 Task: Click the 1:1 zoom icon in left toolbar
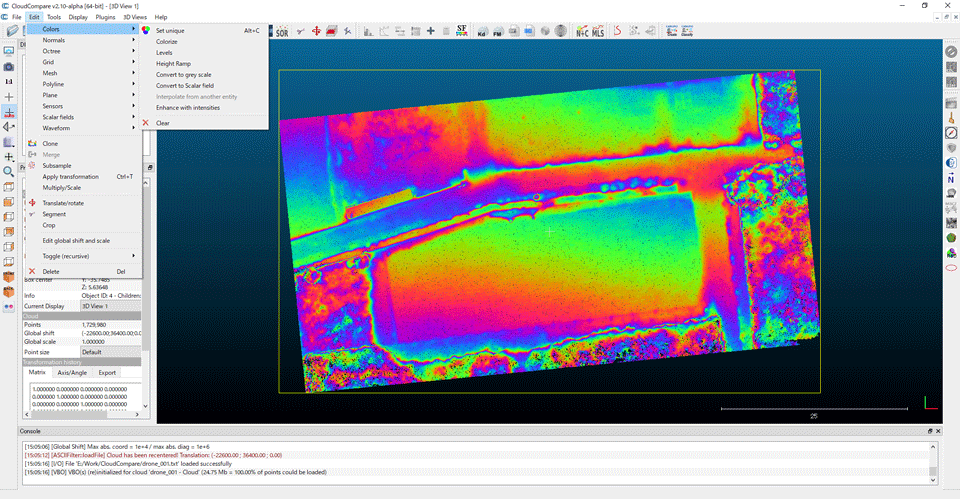point(9,81)
